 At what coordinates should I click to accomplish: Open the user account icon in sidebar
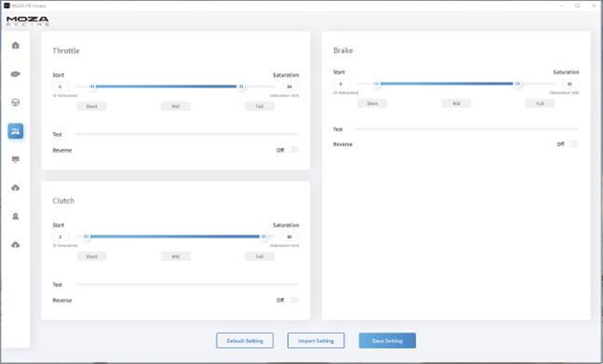pos(16,217)
